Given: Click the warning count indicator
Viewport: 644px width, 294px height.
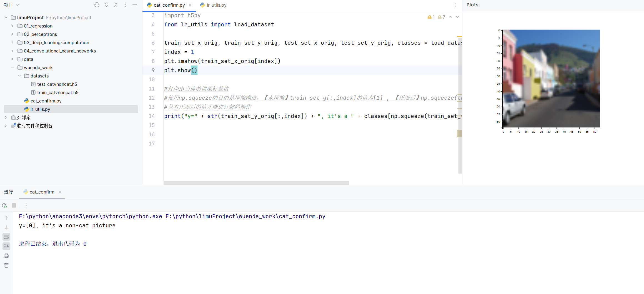Looking at the screenshot, I should (431, 17).
